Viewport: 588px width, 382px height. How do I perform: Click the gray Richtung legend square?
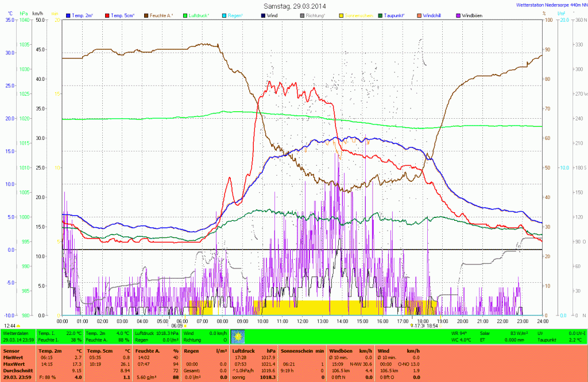pos(302,15)
